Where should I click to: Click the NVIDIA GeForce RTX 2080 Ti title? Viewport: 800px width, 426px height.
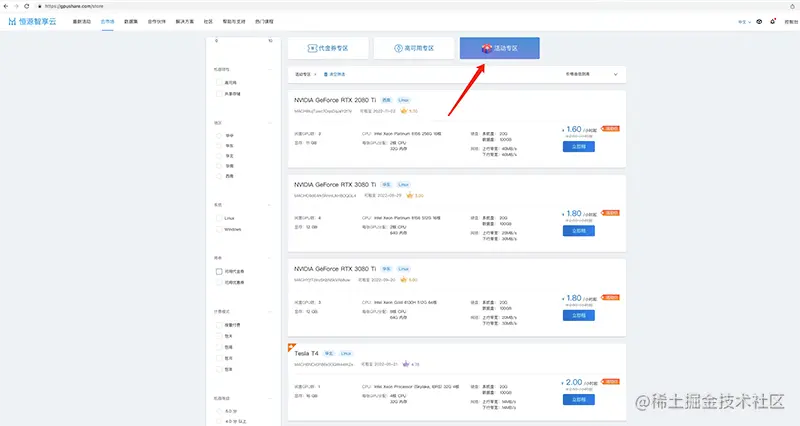tap(335, 100)
